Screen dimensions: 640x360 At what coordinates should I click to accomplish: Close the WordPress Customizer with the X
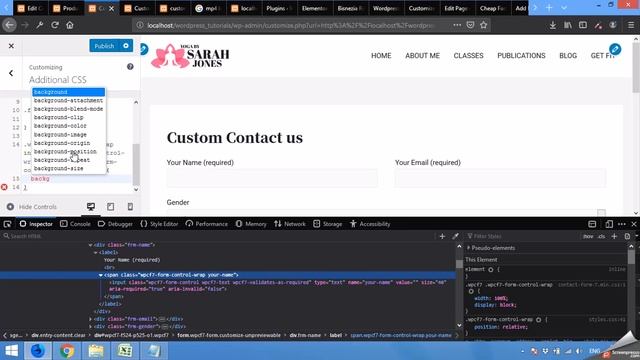pyautogui.click(x=11, y=46)
